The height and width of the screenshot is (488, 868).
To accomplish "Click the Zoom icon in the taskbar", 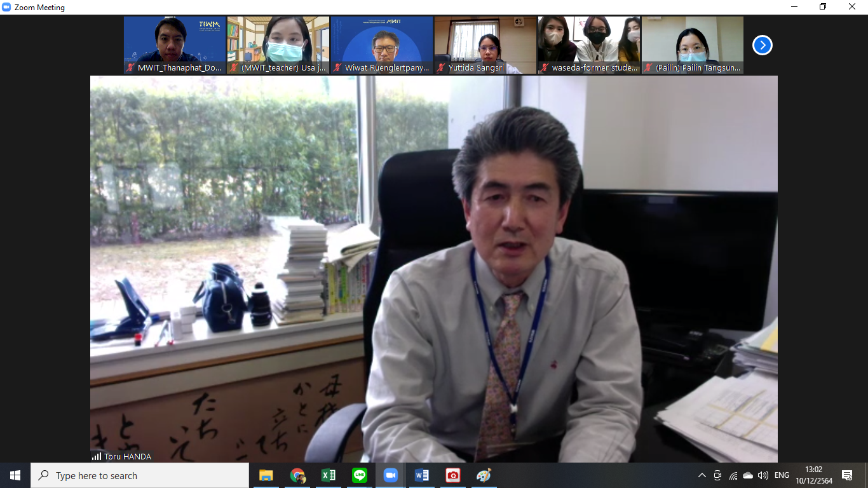I will (x=390, y=475).
